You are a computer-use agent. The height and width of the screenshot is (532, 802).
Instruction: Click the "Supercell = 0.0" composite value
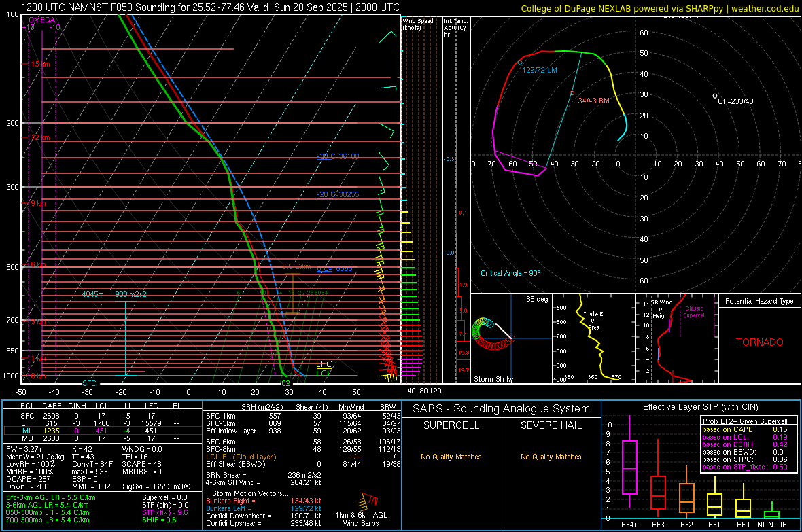pyautogui.click(x=164, y=498)
